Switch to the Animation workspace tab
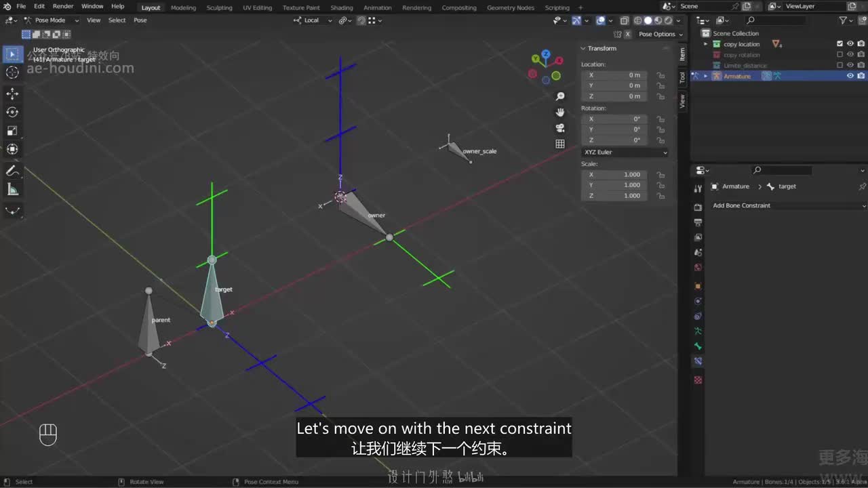Screen dimensions: 868x488 tap(377, 7)
